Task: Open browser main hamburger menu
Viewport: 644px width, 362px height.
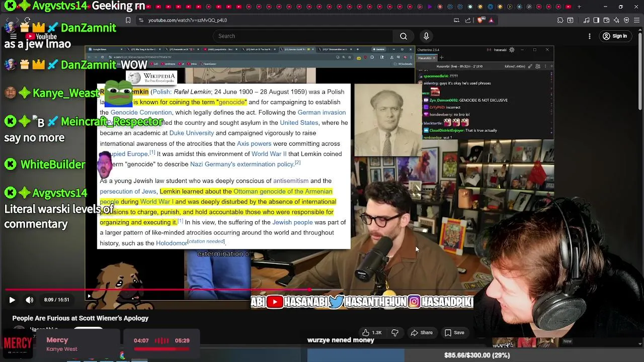Action: [636, 20]
